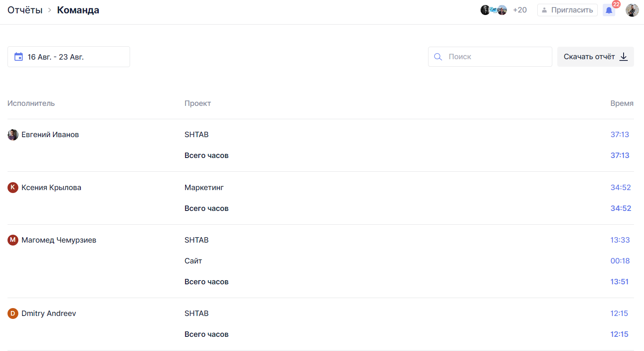644x351 pixels.
Task: Select the Команда breadcrumb item
Action: point(78,10)
